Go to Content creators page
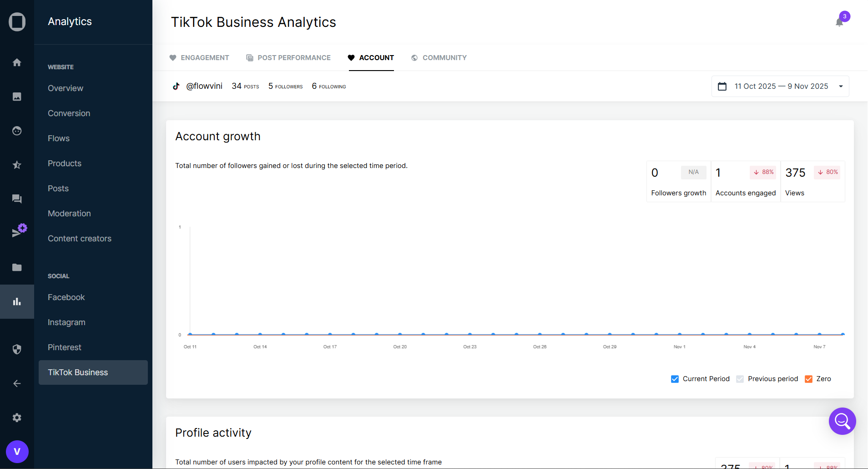Screen dimensions: 868x469 coord(80,239)
